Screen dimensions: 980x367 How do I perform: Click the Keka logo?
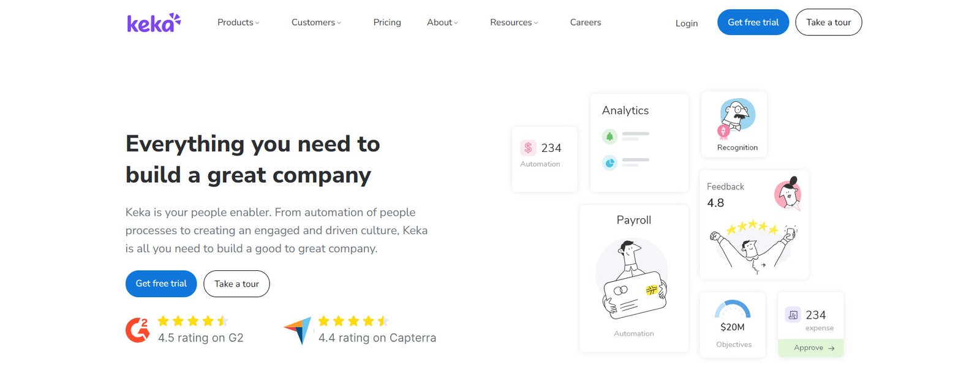(154, 23)
